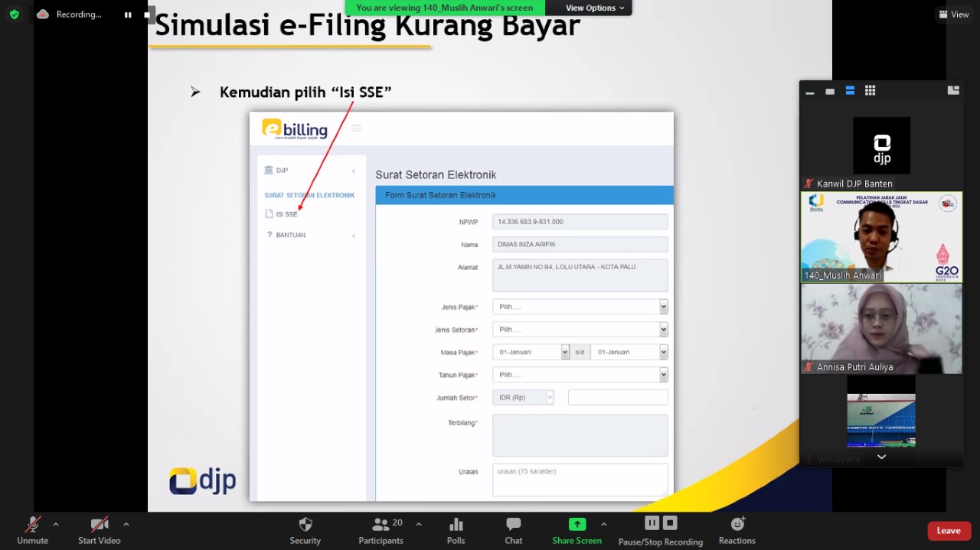Screen dimensions: 980x550
Task: Select Annisa Putri Auliya's video thumbnail
Action: [881, 329]
